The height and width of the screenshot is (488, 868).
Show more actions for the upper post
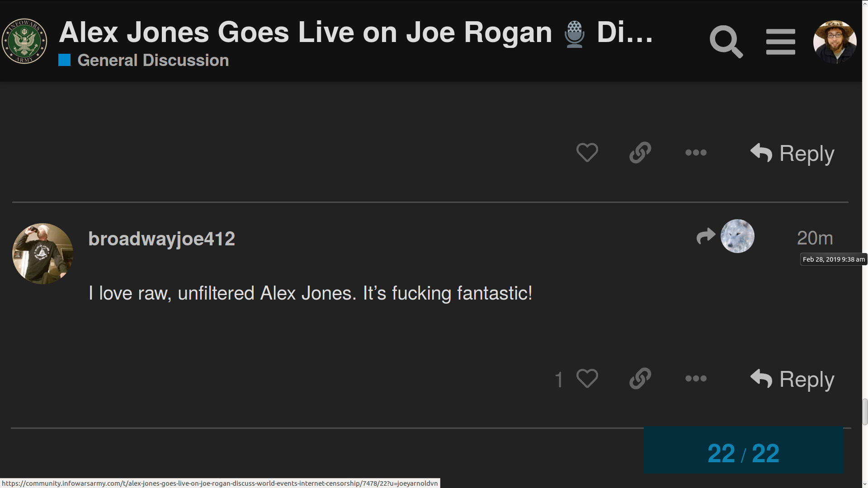(696, 153)
